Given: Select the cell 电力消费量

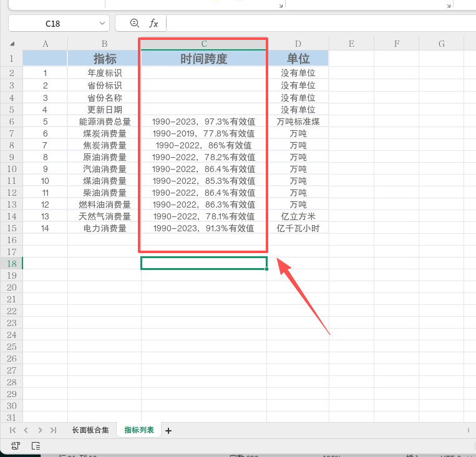Looking at the screenshot, I should [104, 228].
